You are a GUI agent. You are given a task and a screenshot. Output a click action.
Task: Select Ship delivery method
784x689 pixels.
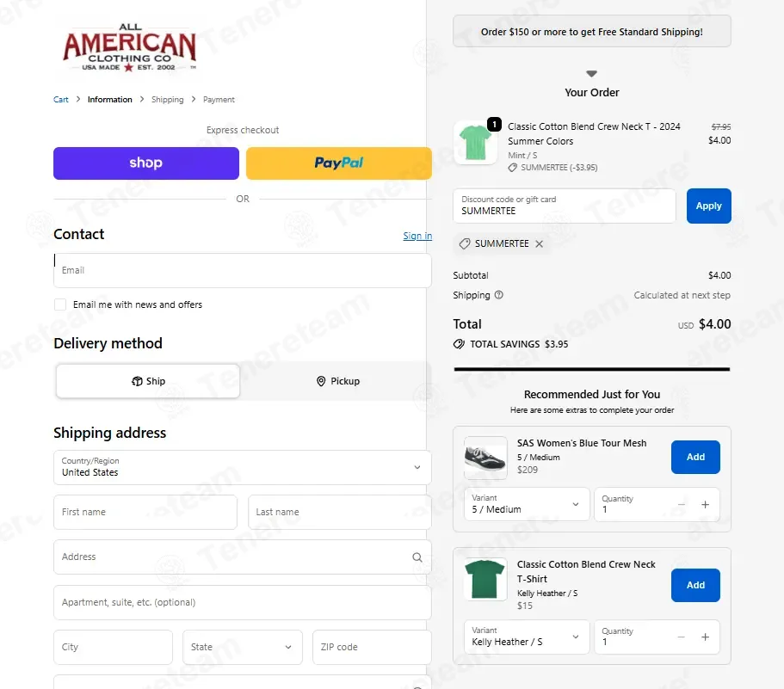pos(148,381)
